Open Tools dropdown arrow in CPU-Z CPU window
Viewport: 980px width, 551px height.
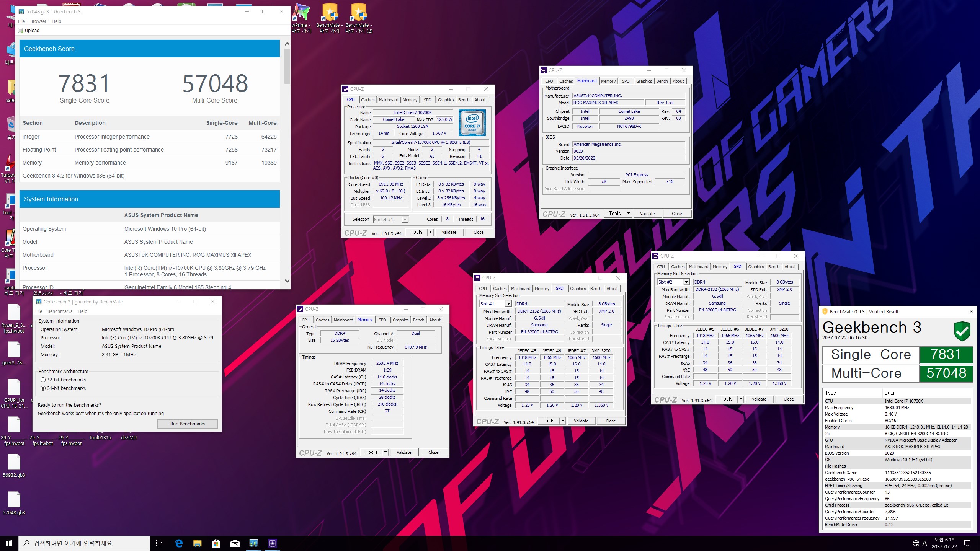[430, 232]
